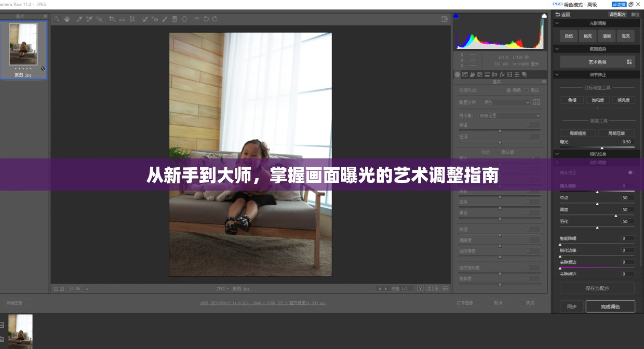Select the Radial Filter tool
This screenshot has width=644, height=349.
point(184,19)
